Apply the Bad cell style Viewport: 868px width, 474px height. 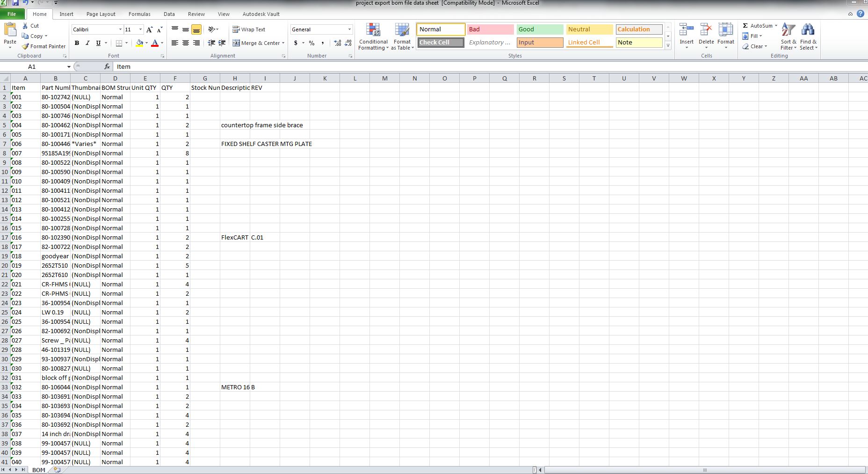coord(491,29)
